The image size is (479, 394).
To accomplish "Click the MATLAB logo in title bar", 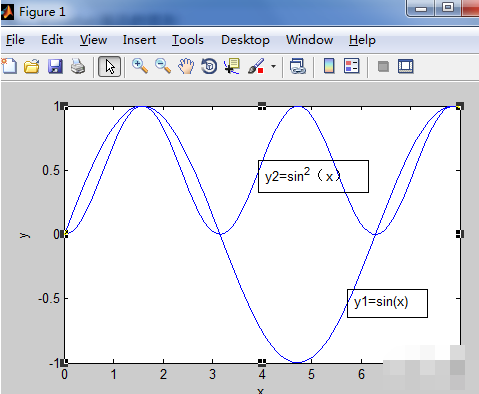I will [7, 12].
